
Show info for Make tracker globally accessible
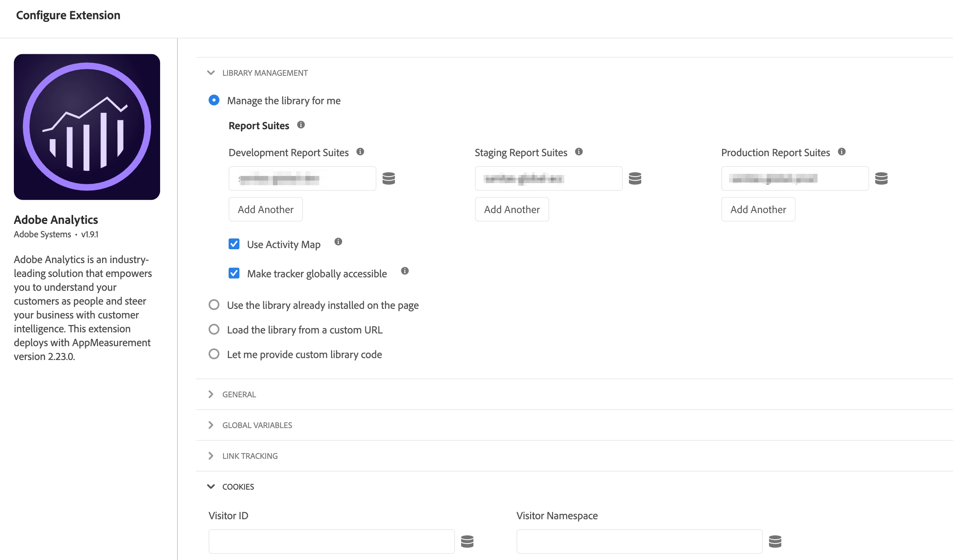pyautogui.click(x=405, y=271)
